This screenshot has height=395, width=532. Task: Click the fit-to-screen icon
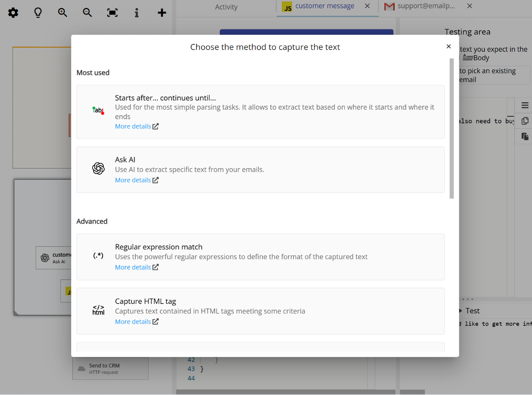tap(112, 12)
